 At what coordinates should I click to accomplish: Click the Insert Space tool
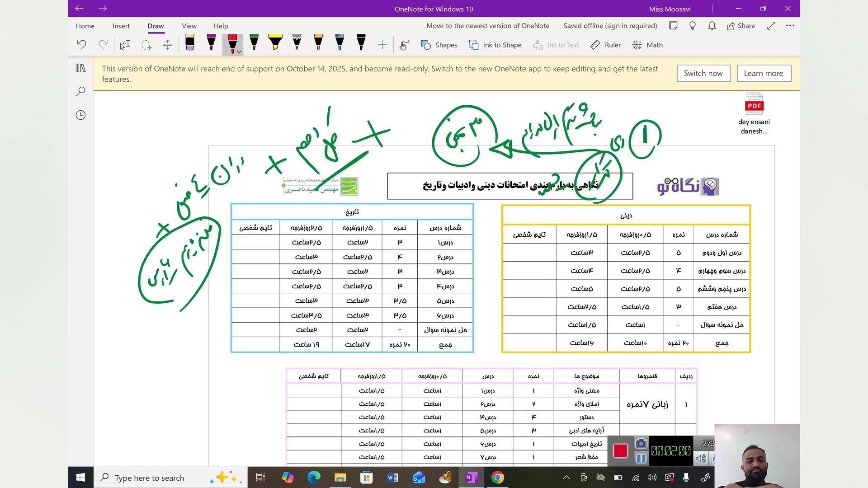click(x=167, y=45)
